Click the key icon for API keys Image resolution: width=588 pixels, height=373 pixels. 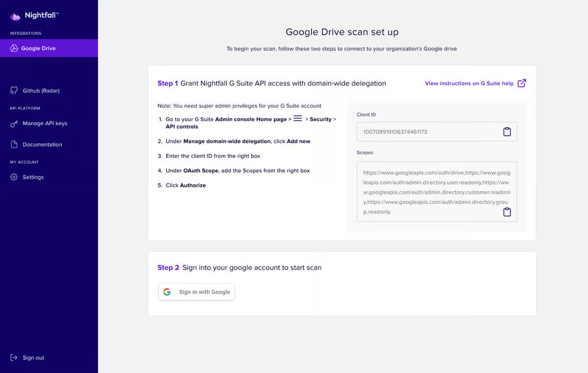click(14, 123)
